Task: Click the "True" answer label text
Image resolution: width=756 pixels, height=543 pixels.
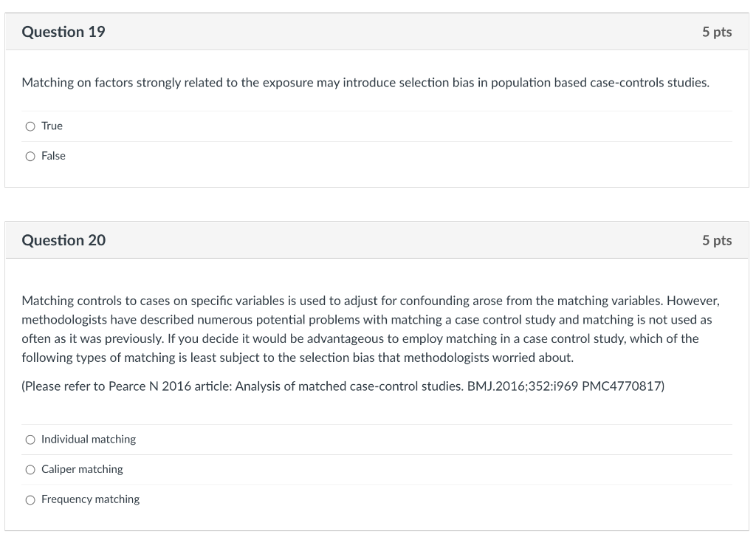Action: click(52, 126)
